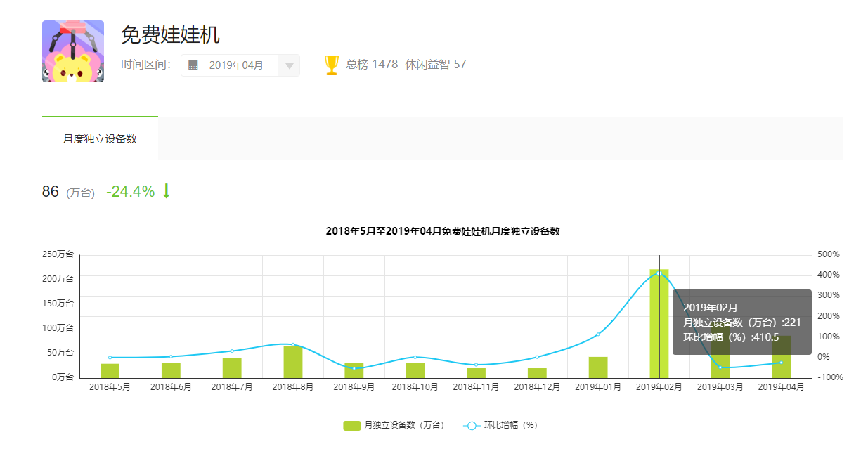Click the 免费娃娃机 title text

point(170,34)
